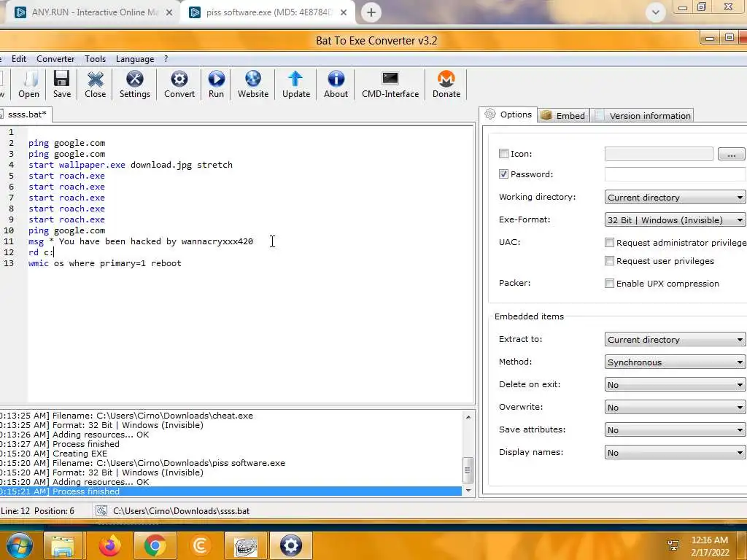Click the network tray icon

pos(673,545)
